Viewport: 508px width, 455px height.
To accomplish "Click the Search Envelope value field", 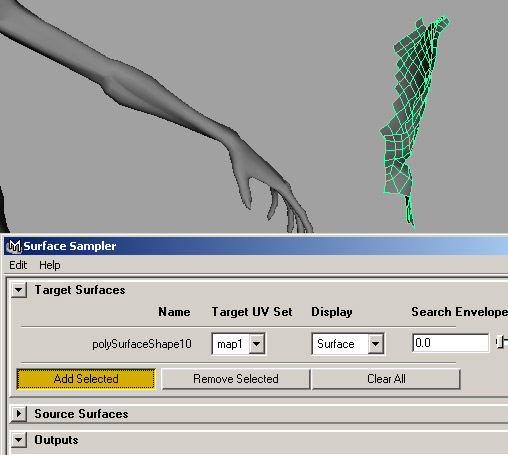I will point(451,343).
